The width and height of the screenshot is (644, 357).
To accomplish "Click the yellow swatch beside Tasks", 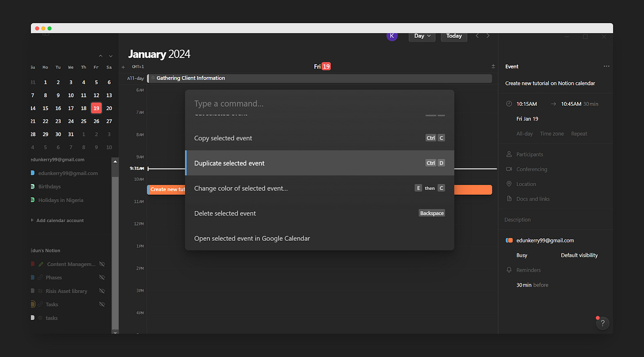I will pos(32,304).
